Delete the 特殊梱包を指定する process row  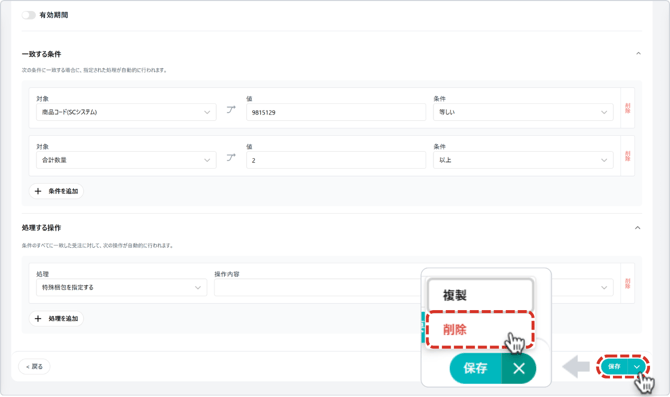627,283
